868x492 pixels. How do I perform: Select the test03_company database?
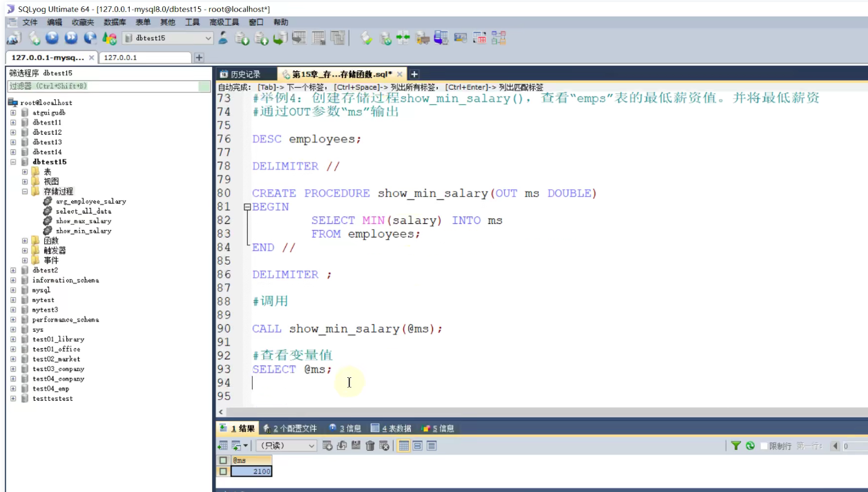click(x=58, y=369)
